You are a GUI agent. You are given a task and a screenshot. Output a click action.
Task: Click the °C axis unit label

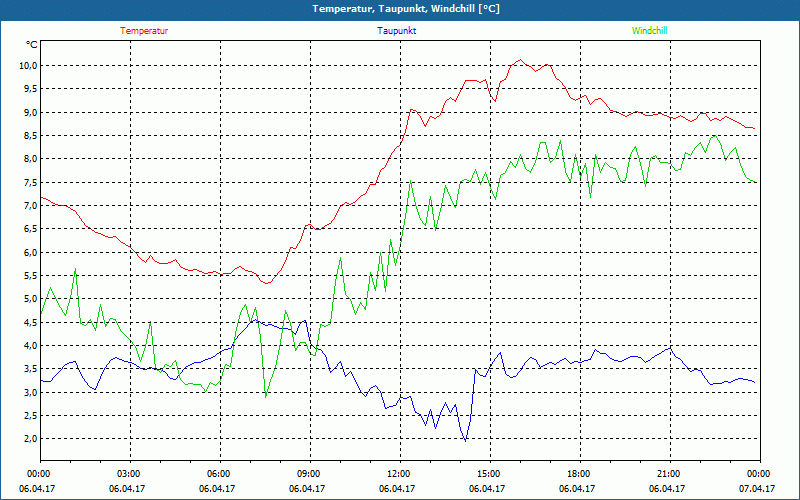coord(32,45)
